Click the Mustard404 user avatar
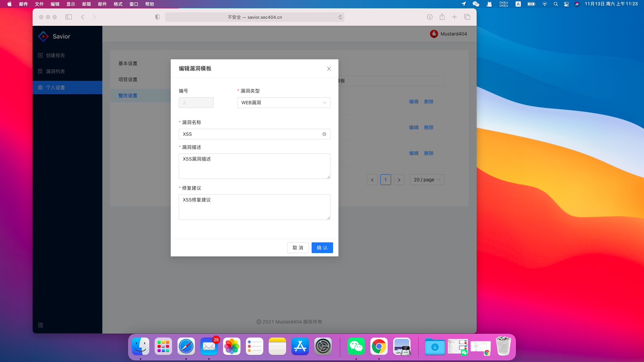 pyautogui.click(x=434, y=34)
